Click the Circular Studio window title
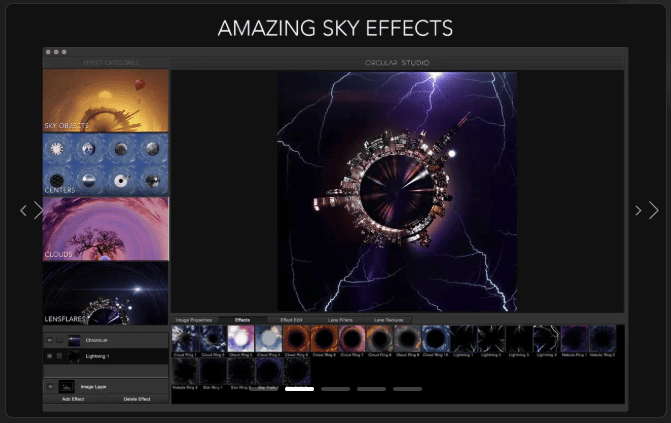The image size is (671, 423). tap(397, 63)
